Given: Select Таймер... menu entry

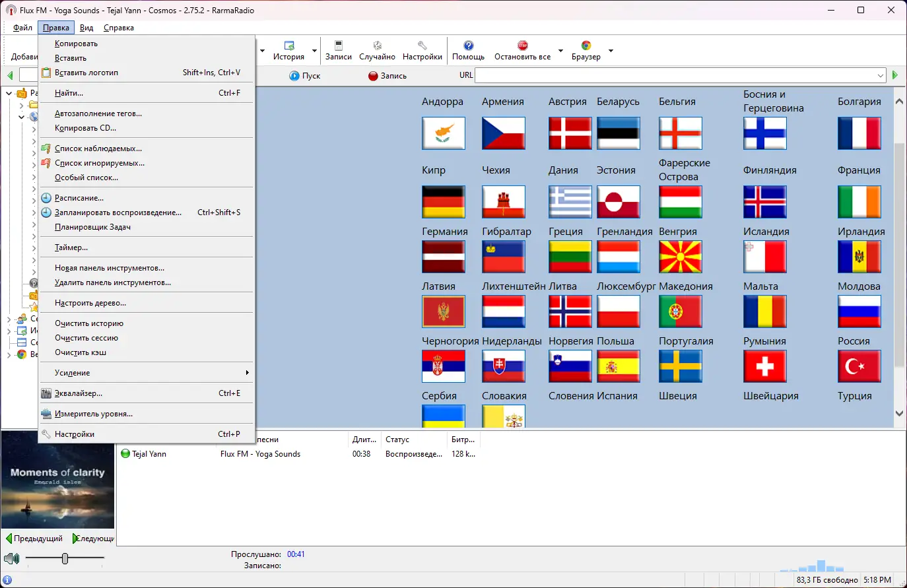Looking at the screenshot, I should coord(147,247).
